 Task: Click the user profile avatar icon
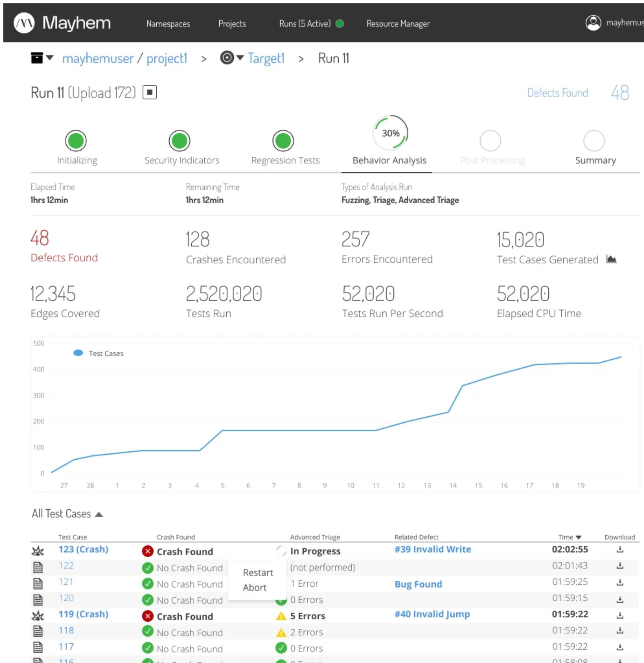pyautogui.click(x=593, y=22)
